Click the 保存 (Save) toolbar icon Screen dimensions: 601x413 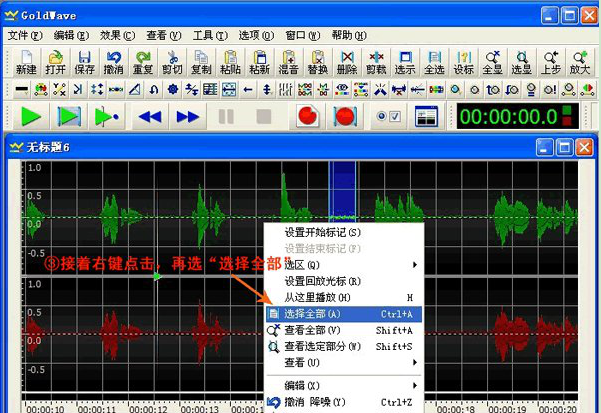[x=84, y=62]
